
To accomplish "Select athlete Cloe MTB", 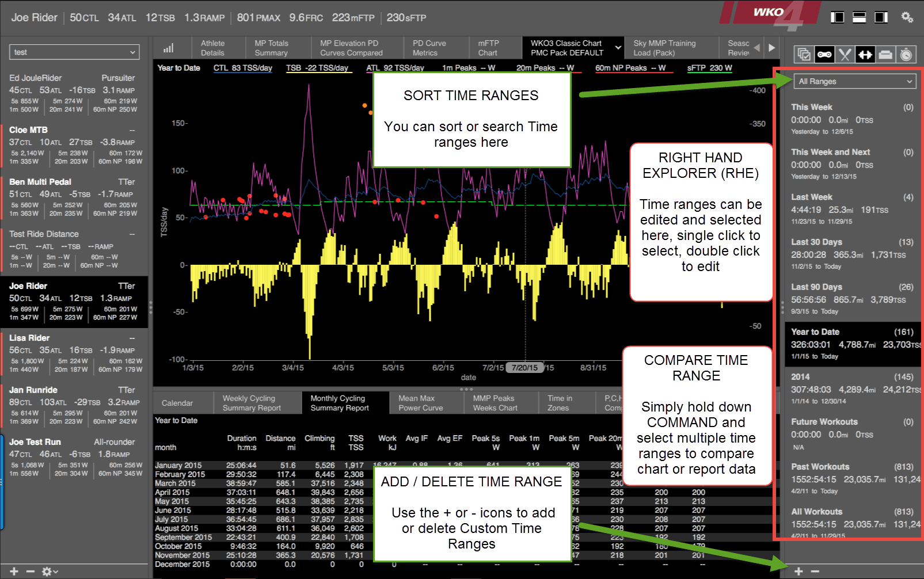I will [73, 146].
